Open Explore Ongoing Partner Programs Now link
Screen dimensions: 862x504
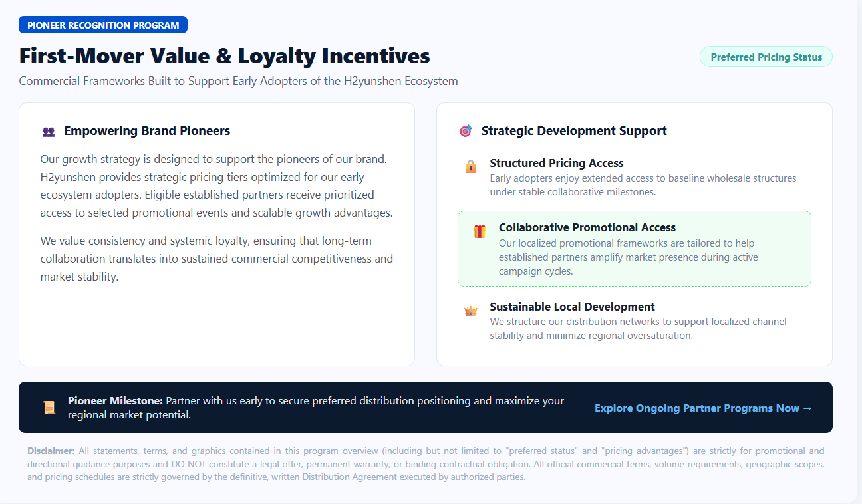(x=704, y=408)
